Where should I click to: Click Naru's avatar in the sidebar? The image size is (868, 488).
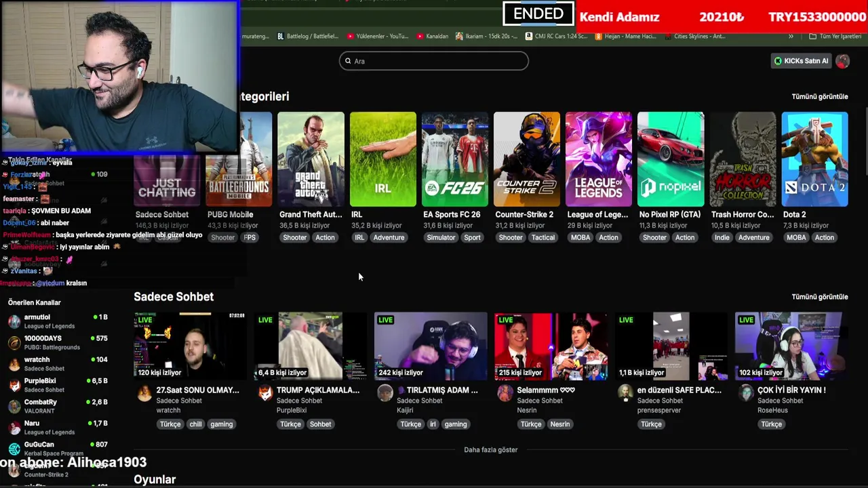click(x=14, y=428)
